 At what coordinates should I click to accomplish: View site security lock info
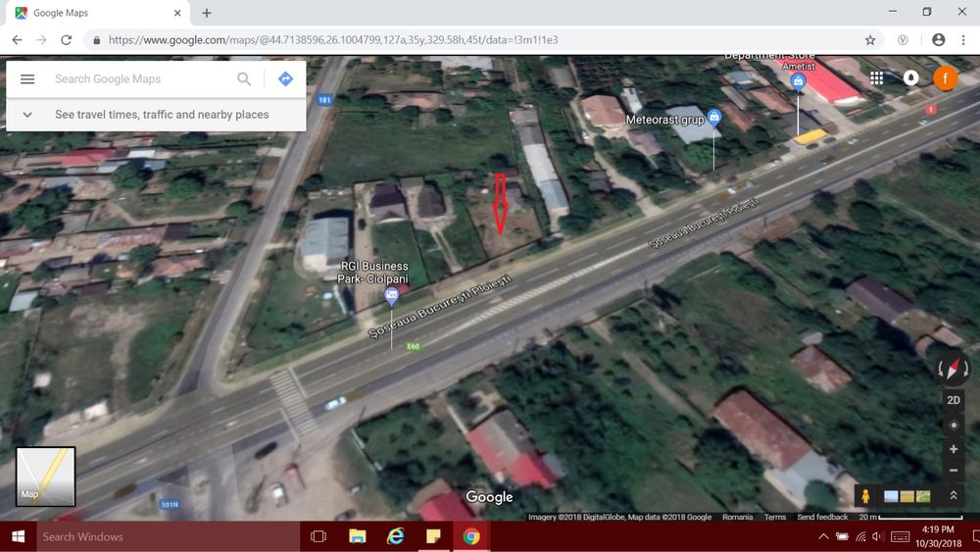96,40
